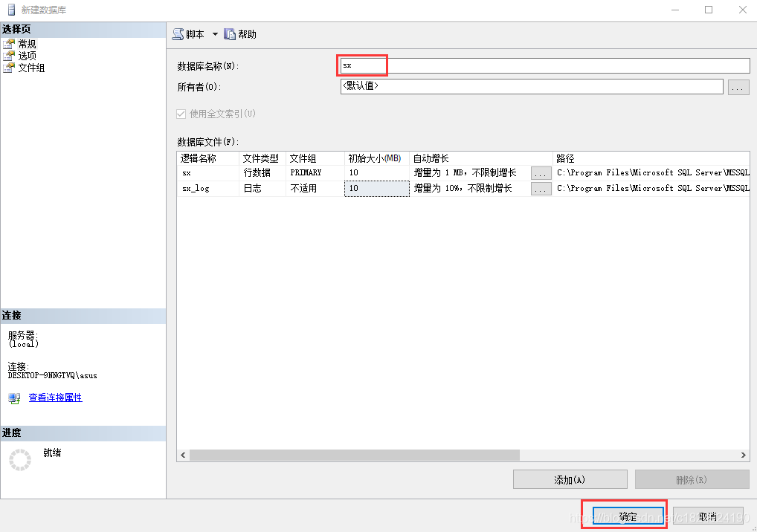Maximize the 新建数据库 window
Screen dimensions: 757x532
point(709,10)
